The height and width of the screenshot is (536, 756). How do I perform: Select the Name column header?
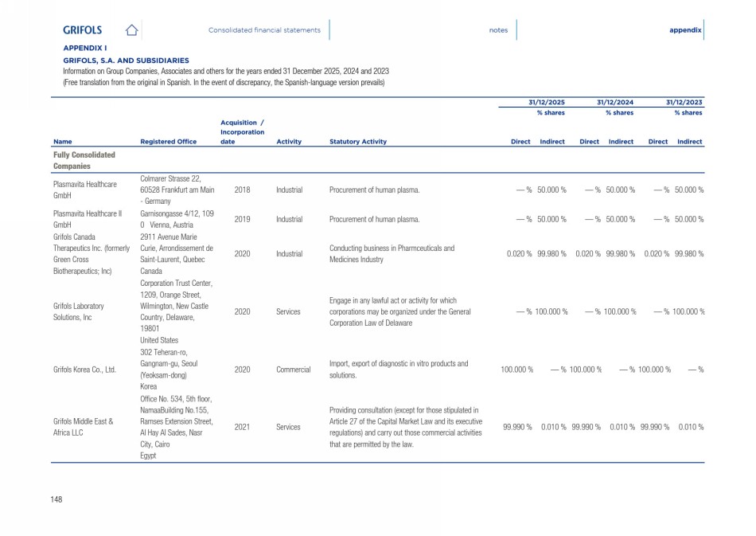(62, 142)
